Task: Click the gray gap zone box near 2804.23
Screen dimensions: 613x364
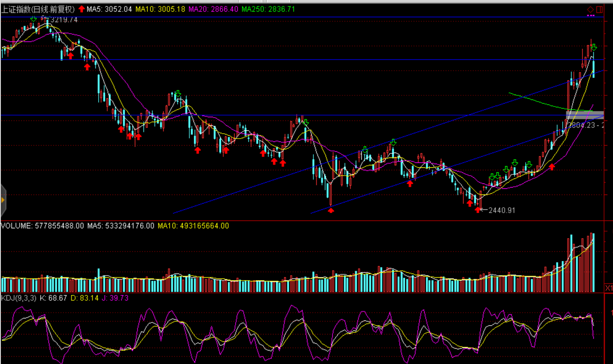Action: 585,115
